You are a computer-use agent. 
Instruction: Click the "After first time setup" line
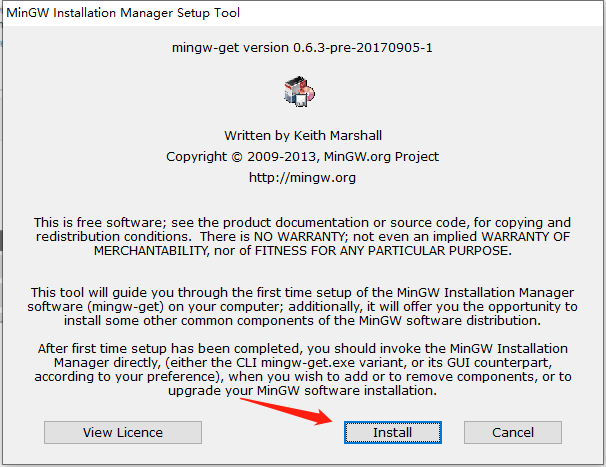coord(302,347)
